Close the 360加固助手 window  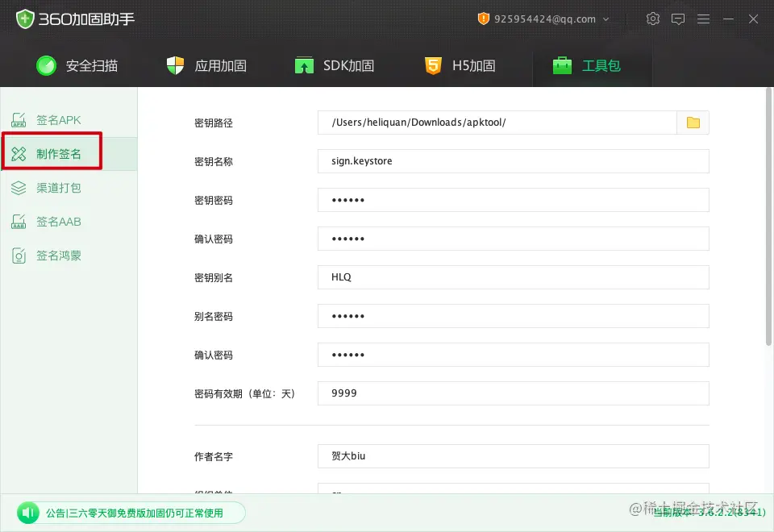point(753,19)
